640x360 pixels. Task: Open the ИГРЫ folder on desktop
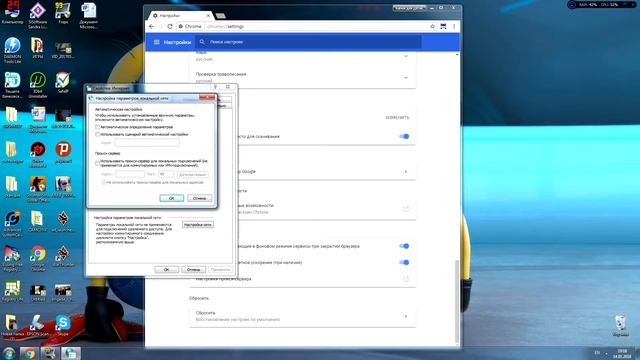pyautogui.click(x=38, y=48)
